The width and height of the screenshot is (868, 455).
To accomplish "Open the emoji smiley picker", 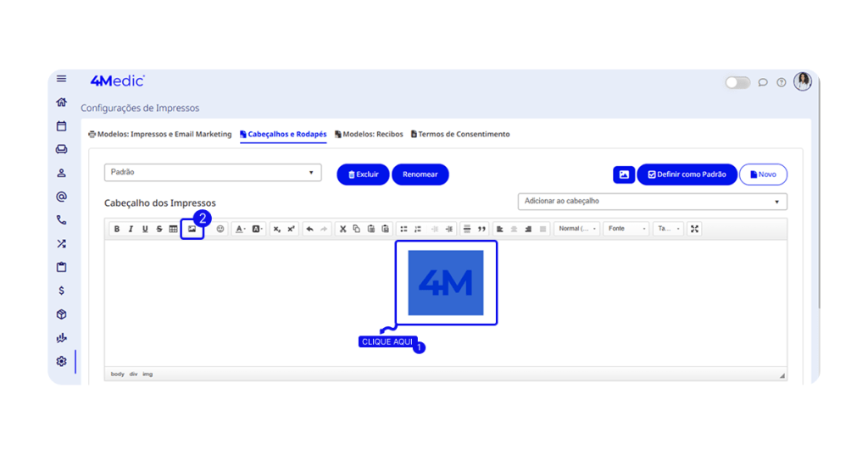I will (x=220, y=229).
